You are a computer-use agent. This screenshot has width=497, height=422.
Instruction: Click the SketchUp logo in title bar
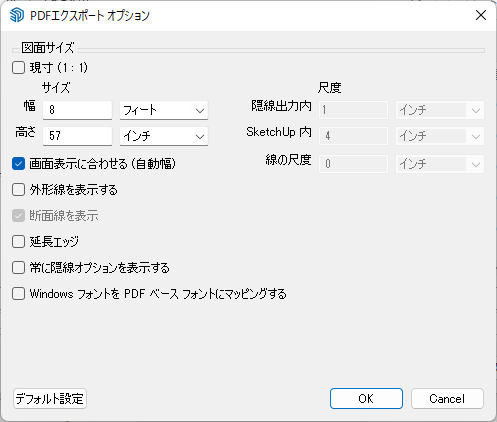point(17,15)
